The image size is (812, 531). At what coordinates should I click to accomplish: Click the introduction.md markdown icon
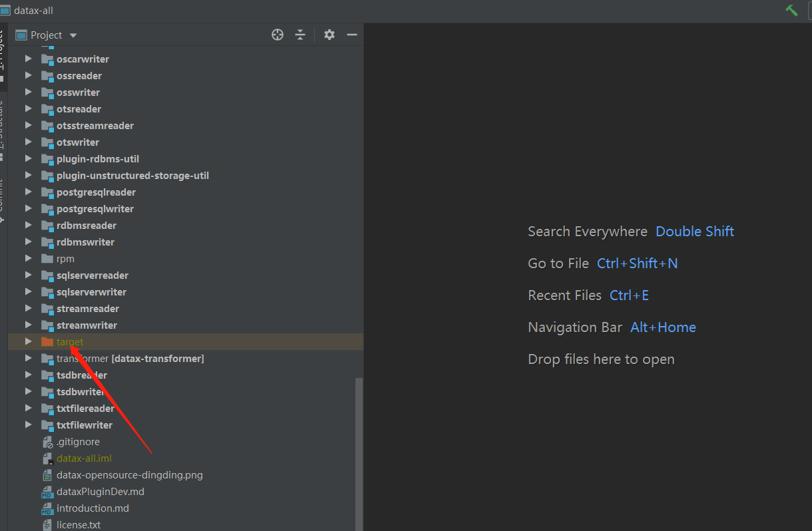pos(47,508)
